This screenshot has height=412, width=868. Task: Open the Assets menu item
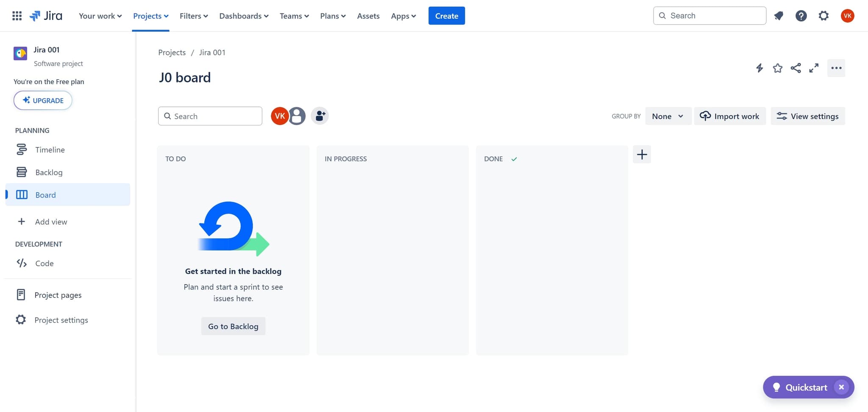tap(368, 16)
